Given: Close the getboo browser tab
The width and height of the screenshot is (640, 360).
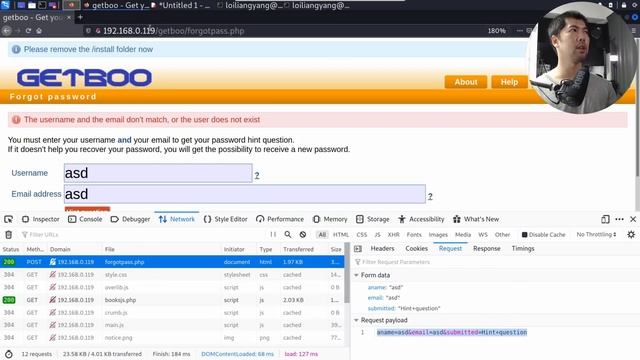Looking at the screenshot, I should tap(69, 18).
